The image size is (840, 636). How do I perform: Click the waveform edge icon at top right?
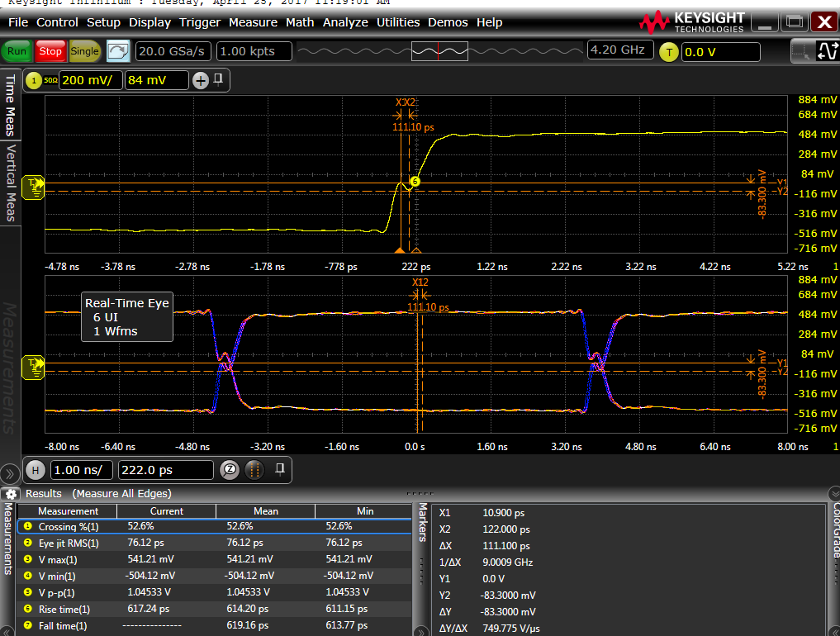(827, 51)
